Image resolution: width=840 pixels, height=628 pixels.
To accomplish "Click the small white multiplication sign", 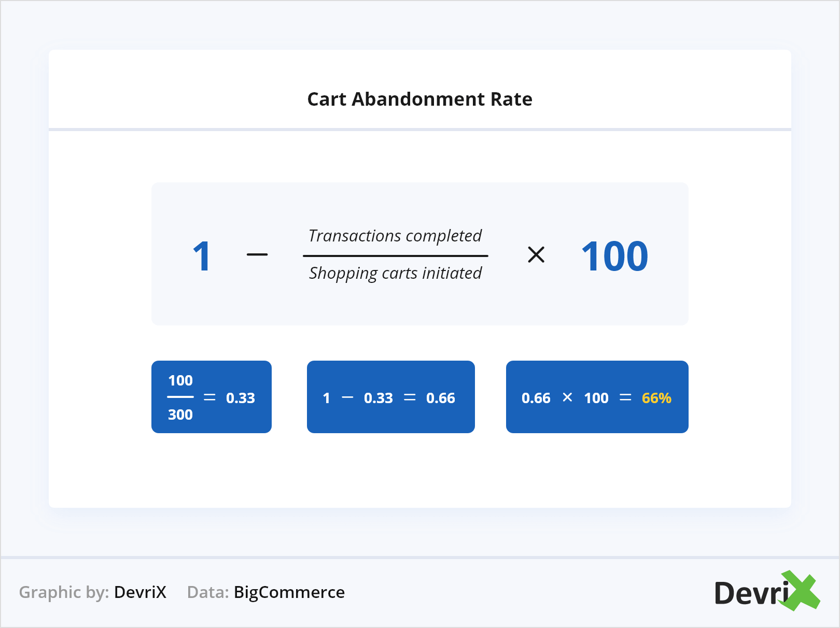I will (x=567, y=397).
